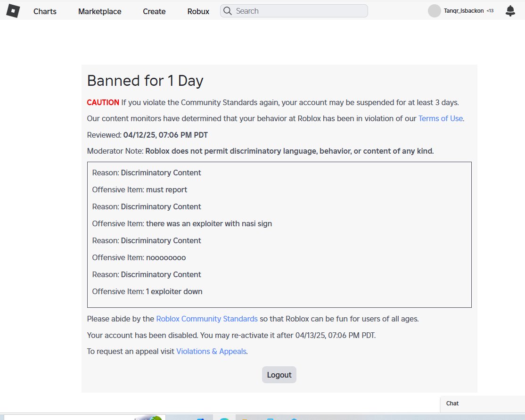Click offensive item "must report"
The height and width of the screenshot is (420, 525).
(166, 189)
